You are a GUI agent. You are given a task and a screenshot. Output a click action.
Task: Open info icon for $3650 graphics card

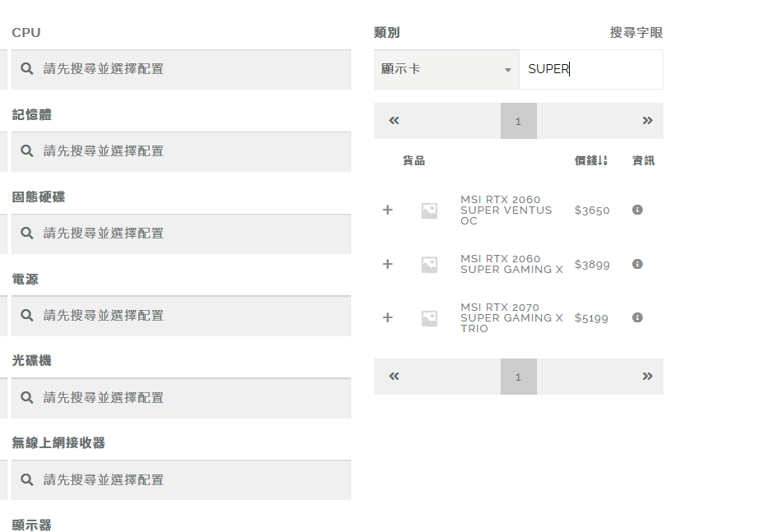pyautogui.click(x=637, y=210)
